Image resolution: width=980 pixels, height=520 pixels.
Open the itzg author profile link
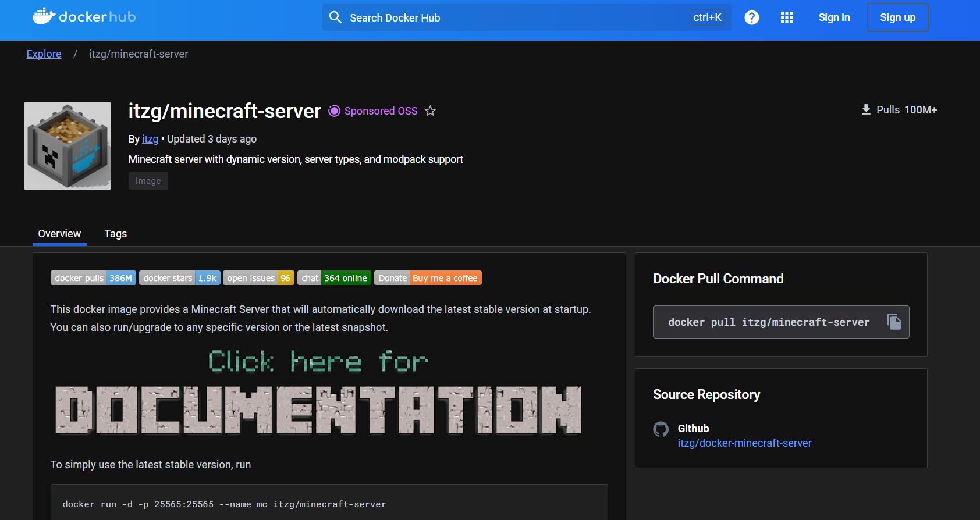(x=150, y=139)
